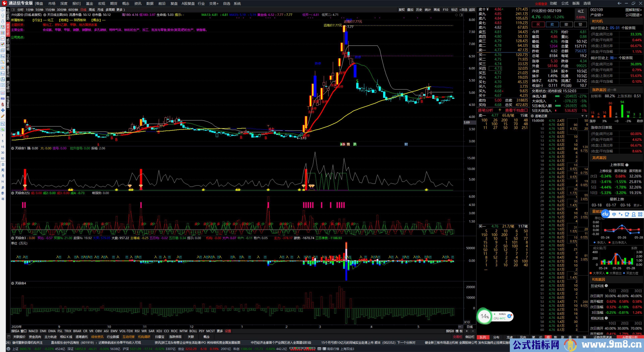644x352 pixels.
Task: Click the panel layout icon before 分时
Action: (x=13, y=10)
